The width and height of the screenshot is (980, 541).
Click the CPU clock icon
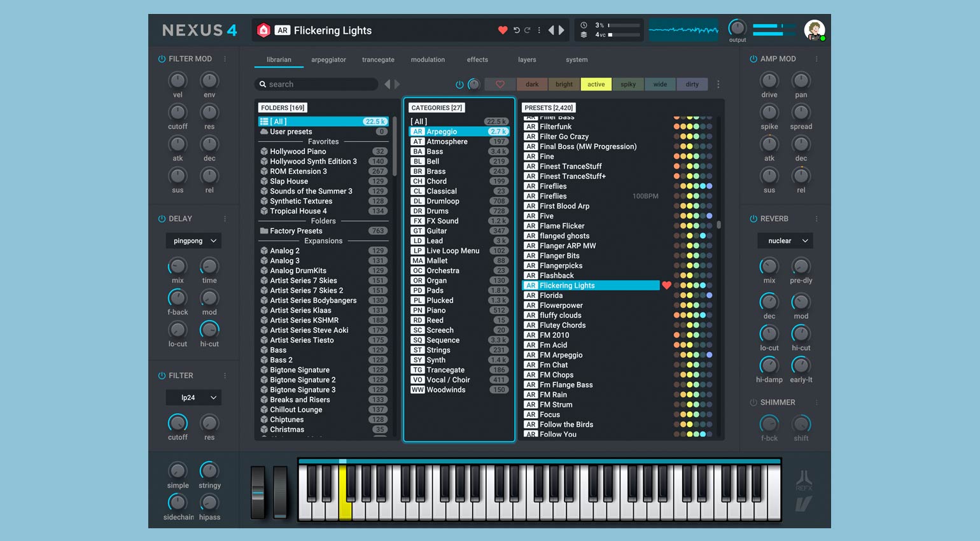(x=584, y=25)
